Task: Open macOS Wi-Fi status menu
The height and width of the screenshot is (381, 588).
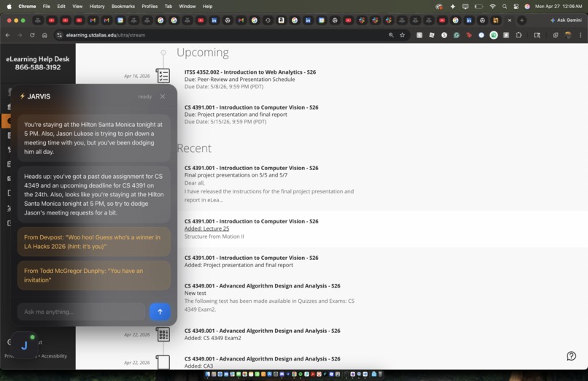Action: [492, 7]
